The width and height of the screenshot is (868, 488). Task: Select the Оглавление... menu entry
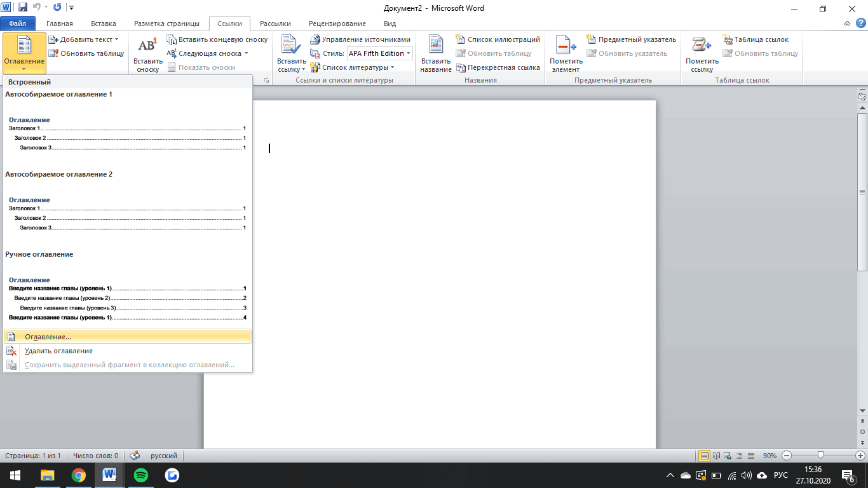48,337
